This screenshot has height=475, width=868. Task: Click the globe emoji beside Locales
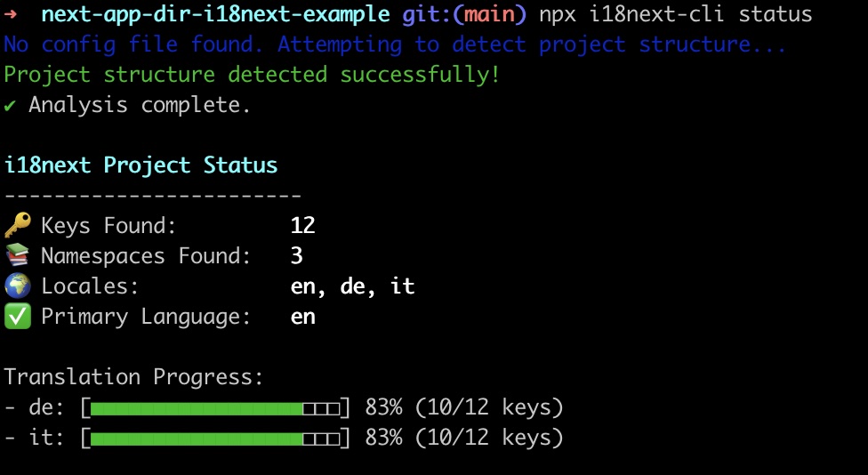coord(18,286)
